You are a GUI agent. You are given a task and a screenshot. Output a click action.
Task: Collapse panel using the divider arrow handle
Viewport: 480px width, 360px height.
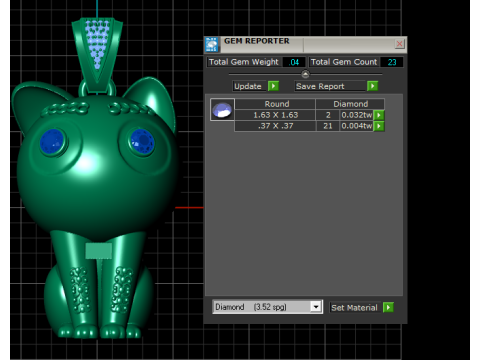click(x=305, y=74)
